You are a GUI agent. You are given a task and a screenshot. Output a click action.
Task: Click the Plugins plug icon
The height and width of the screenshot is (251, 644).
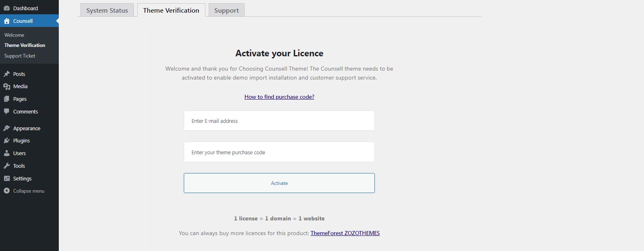click(x=7, y=140)
